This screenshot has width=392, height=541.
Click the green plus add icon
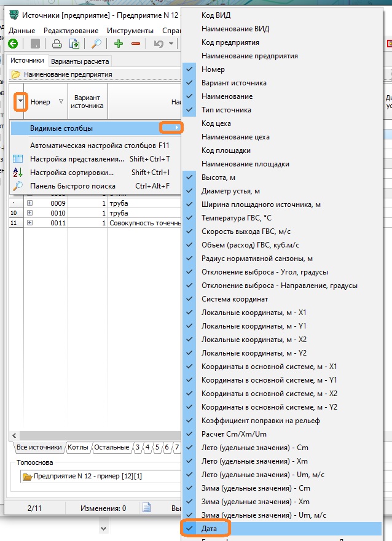[x=119, y=44]
